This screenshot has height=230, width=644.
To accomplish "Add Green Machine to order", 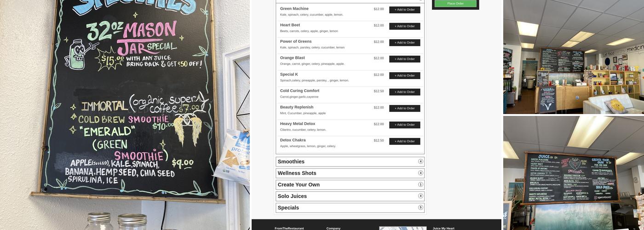I will (404, 10).
